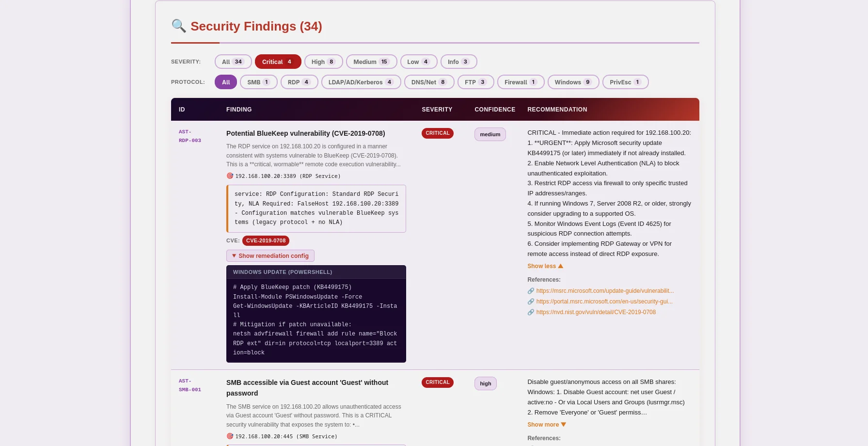Click the References label under BlueKeep
The width and height of the screenshot is (868, 446).
544,280
